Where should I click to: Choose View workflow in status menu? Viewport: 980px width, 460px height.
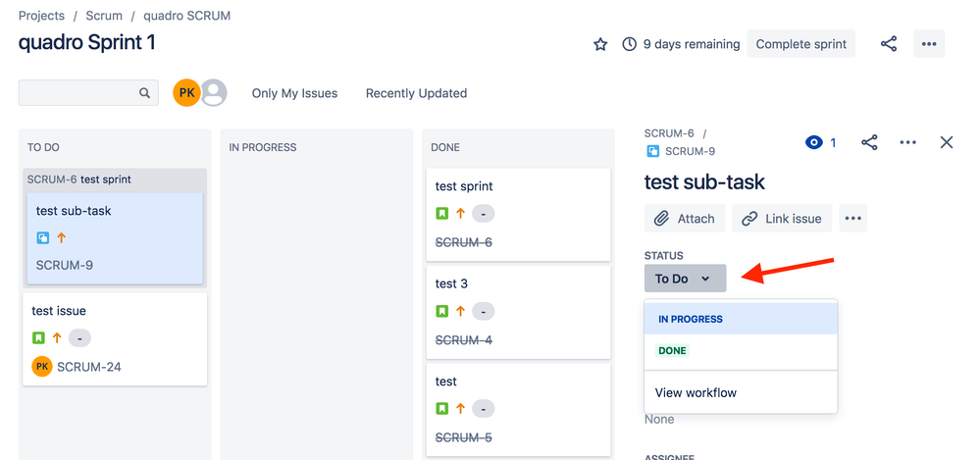[x=741, y=392]
